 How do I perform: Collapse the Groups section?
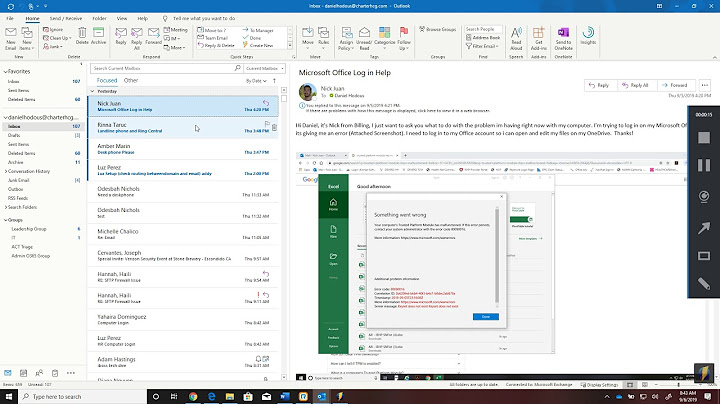pyautogui.click(x=5, y=220)
